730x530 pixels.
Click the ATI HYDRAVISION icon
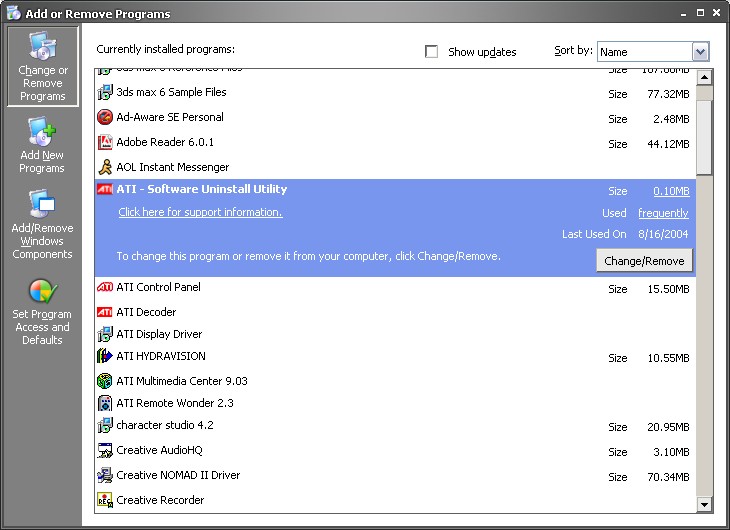point(105,356)
